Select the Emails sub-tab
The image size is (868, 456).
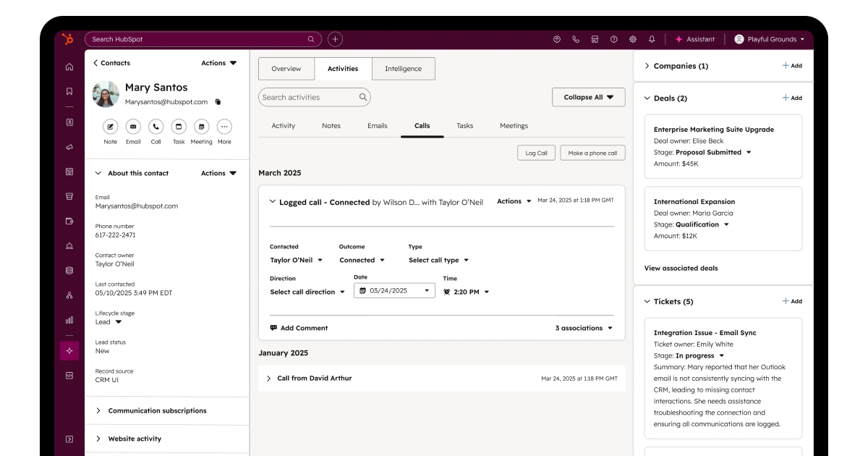point(378,126)
